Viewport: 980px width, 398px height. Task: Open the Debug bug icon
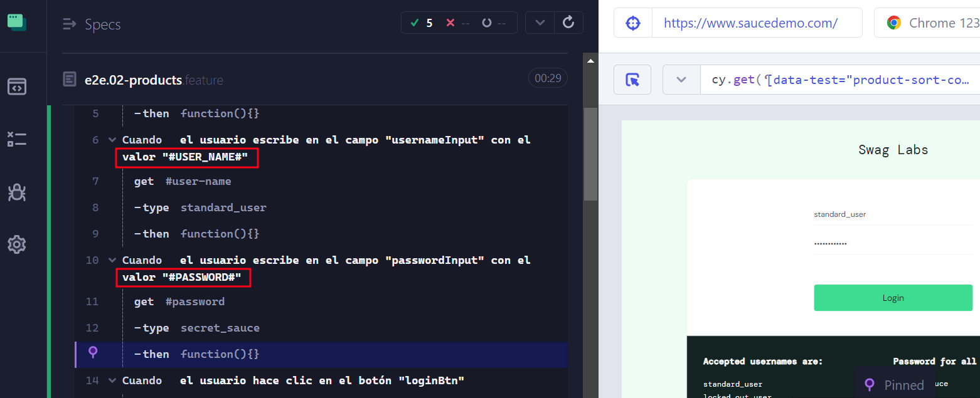pyautogui.click(x=17, y=192)
